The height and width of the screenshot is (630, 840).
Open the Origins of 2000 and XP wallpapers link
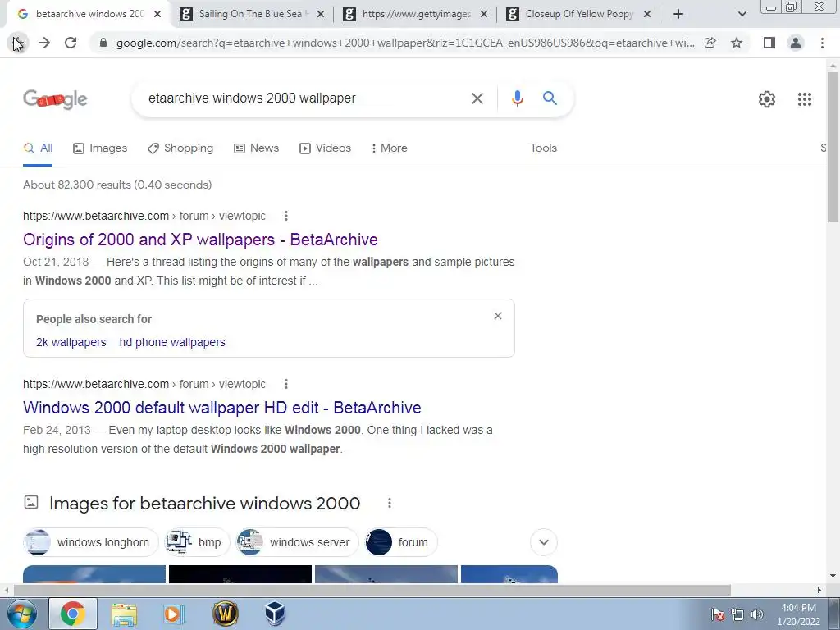200,240
